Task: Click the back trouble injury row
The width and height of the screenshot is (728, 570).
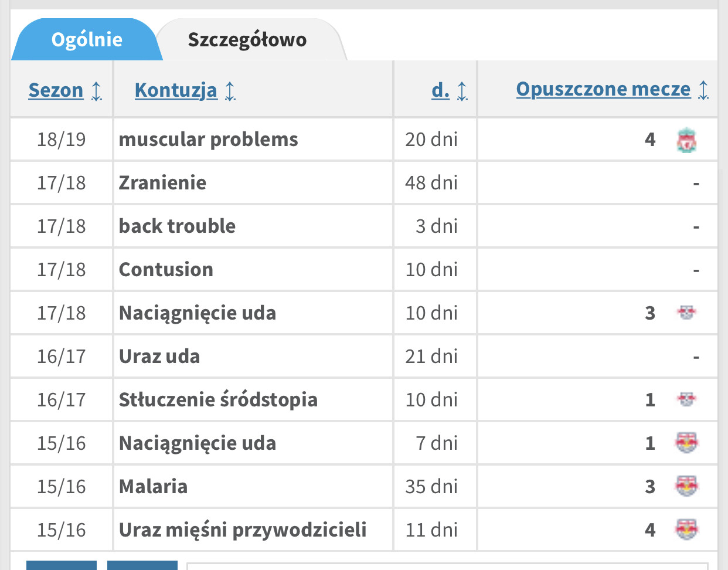Action: (363, 226)
